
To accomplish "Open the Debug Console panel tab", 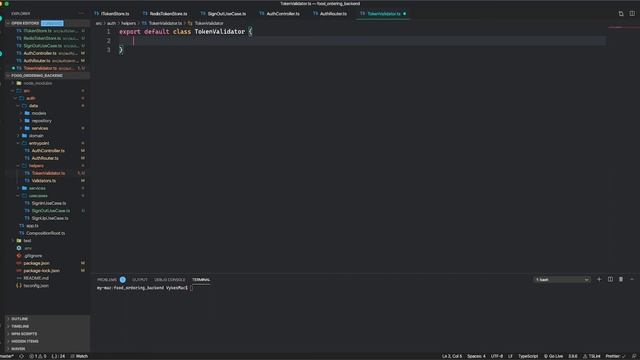I will 169,280.
